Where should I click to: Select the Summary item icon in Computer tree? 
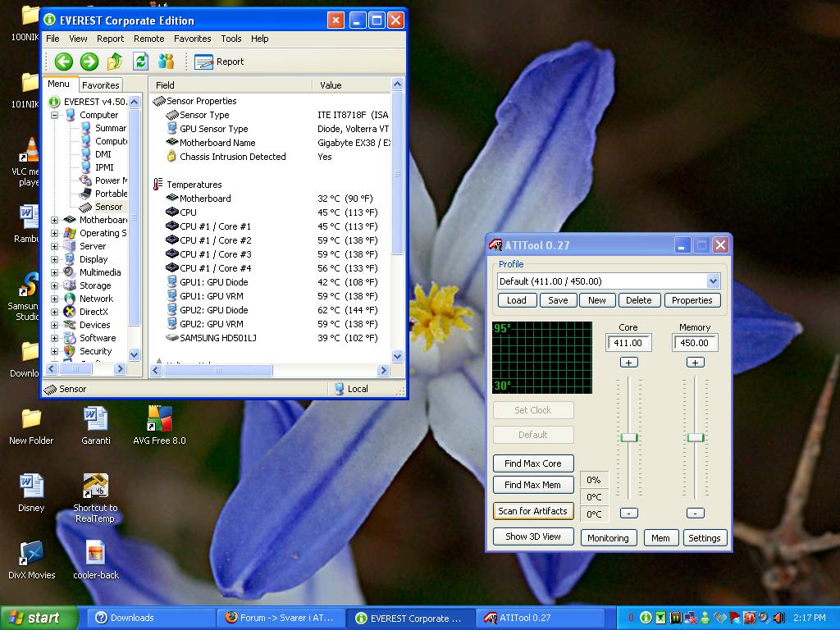pos(85,128)
